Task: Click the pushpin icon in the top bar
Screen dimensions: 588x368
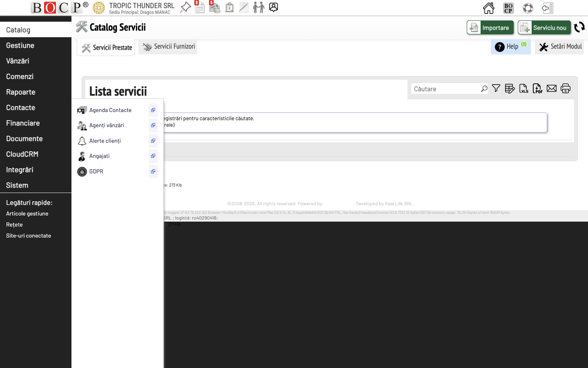Action: 185,7
